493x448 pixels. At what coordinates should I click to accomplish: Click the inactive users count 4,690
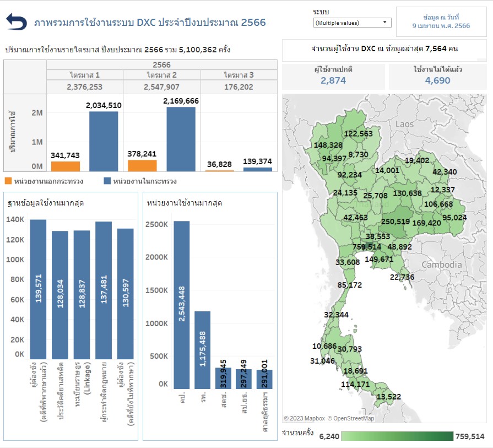pos(438,80)
